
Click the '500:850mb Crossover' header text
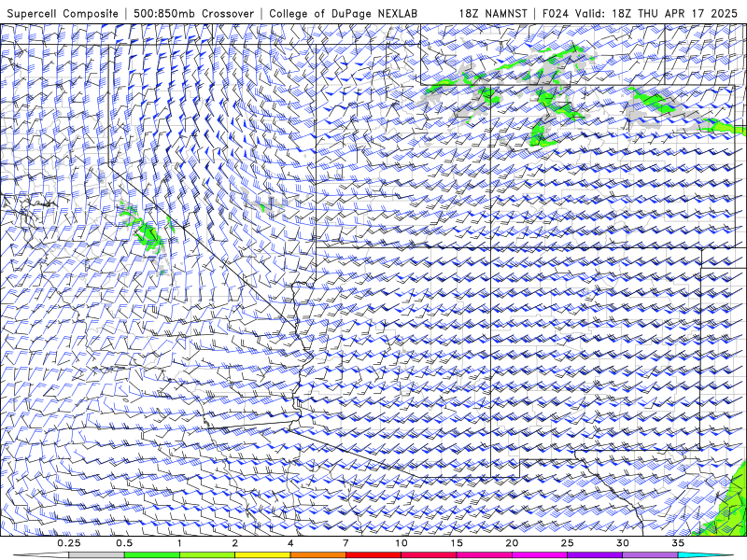point(193,13)
